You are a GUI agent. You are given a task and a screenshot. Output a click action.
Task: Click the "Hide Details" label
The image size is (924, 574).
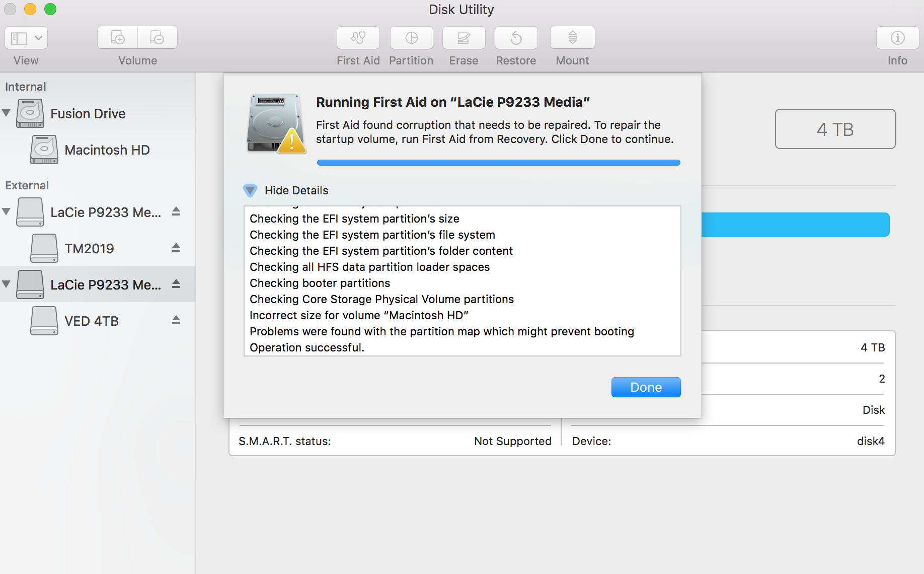pos(296,190)
